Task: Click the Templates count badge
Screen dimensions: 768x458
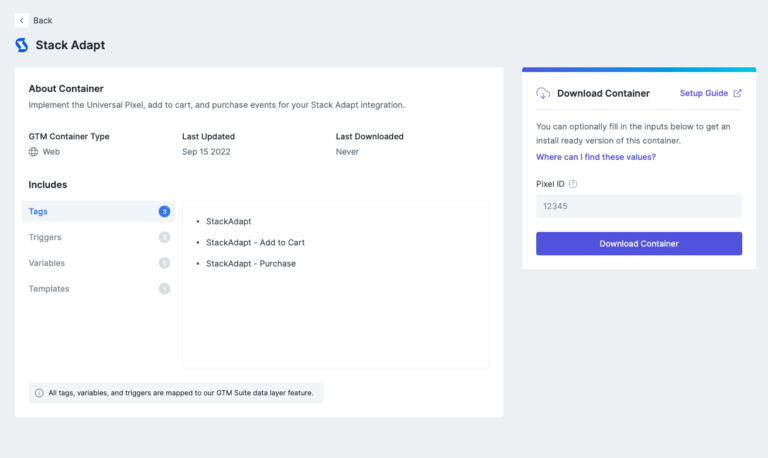Action: coord(164,289)
